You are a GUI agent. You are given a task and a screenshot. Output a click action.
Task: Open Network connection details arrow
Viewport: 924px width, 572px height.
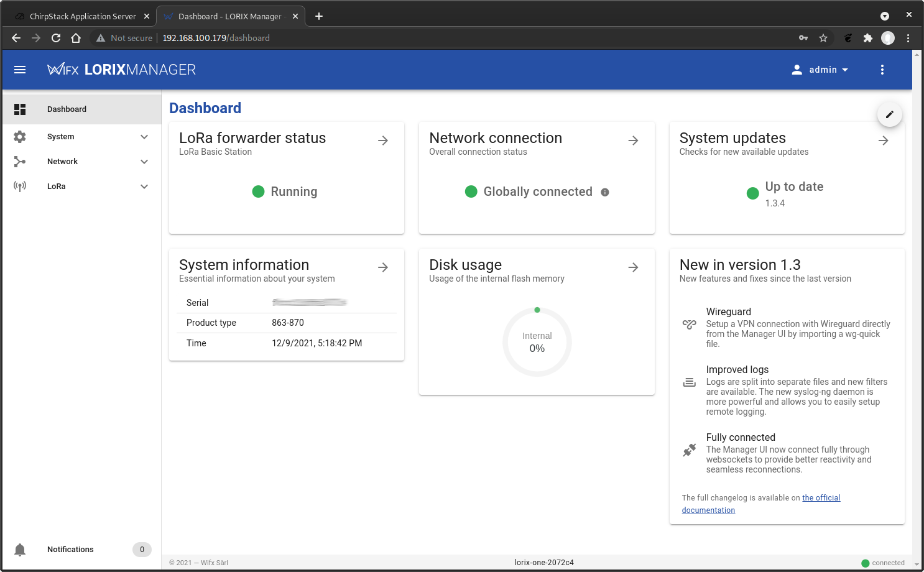[x=633, y=141]
